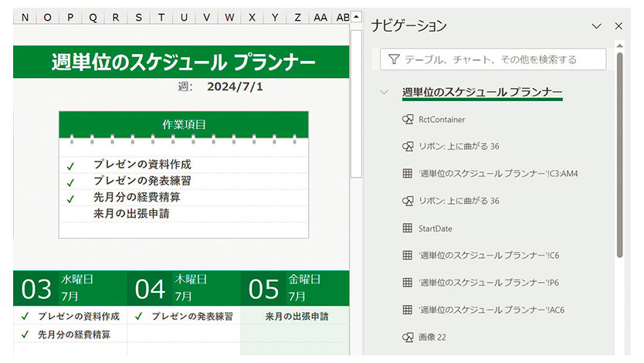The width and height of the screenshot is (644, 363).
Task: Click the range icon for the C3:AM4 entry
Action: 408,174
